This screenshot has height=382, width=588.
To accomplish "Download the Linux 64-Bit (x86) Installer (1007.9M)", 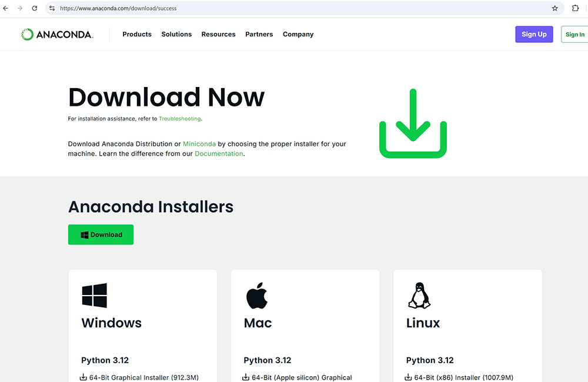I will coord(463,377).
